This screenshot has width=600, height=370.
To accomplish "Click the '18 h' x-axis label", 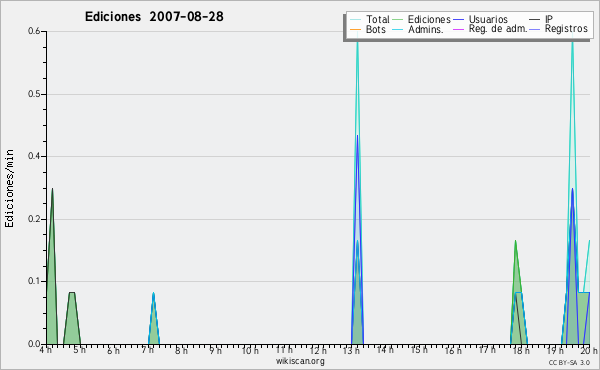I will point(521,350).
